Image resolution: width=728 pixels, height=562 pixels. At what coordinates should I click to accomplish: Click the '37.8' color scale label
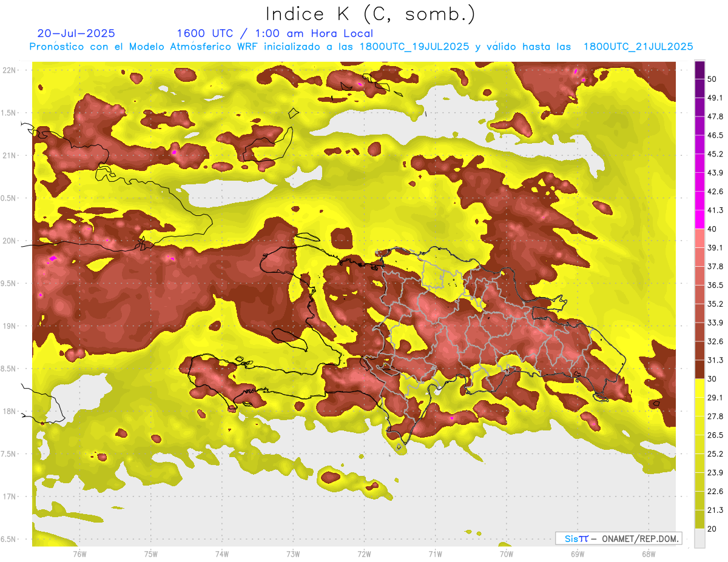(x=715, y=267)
